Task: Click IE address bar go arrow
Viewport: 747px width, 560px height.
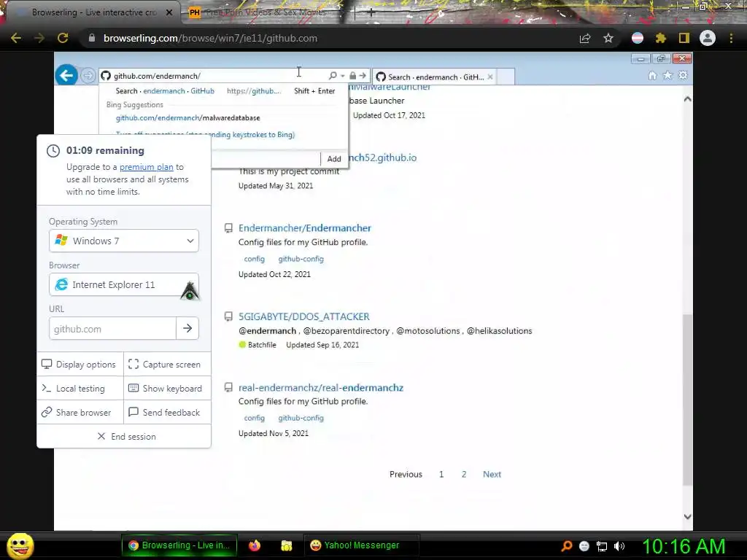Action: click(x=363, y=76)
